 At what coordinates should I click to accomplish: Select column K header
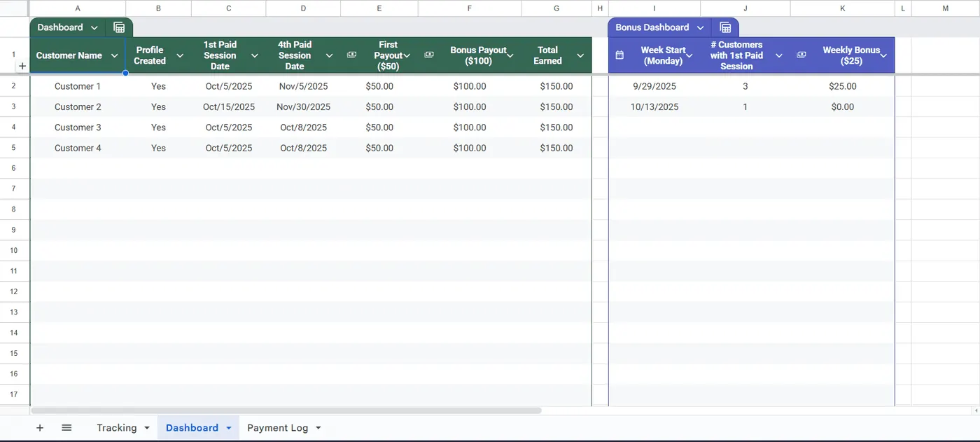click(842, 8)
